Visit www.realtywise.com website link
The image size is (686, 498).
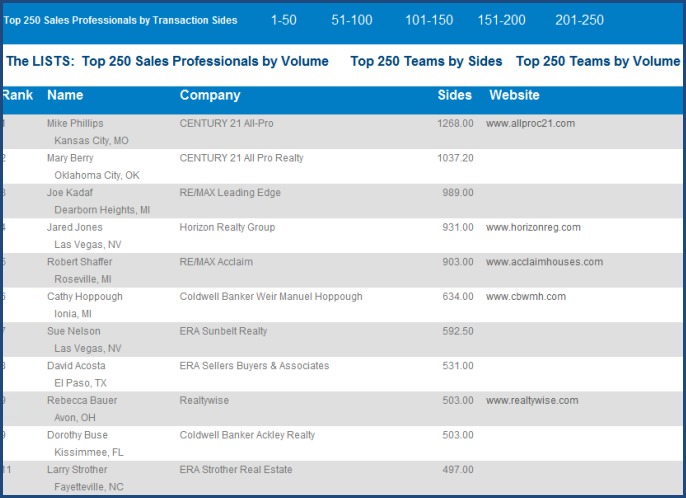point(532,400)
